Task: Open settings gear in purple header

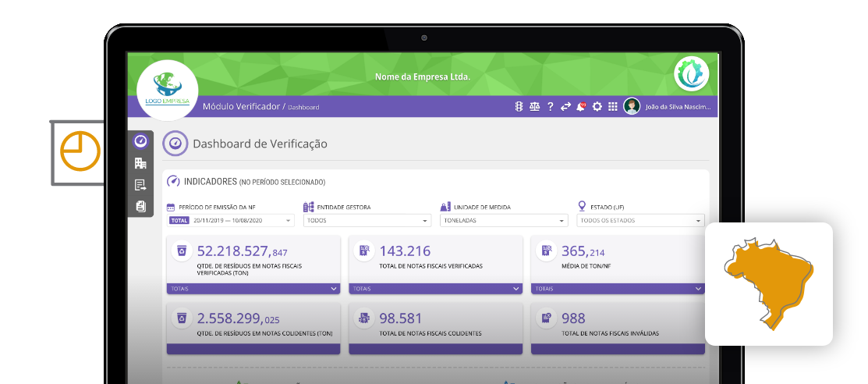Action: 597,107
